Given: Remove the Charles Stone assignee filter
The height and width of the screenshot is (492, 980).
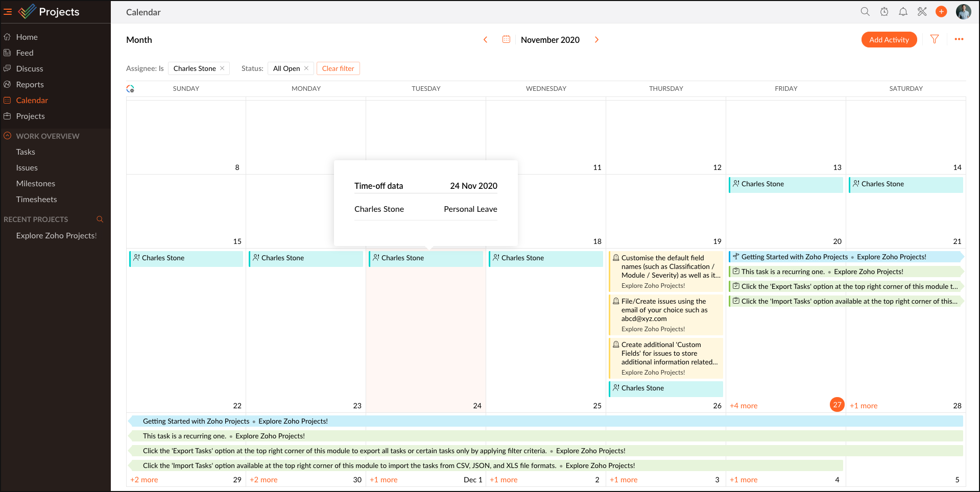Looking at the screenshot, I should coord(222,68).
